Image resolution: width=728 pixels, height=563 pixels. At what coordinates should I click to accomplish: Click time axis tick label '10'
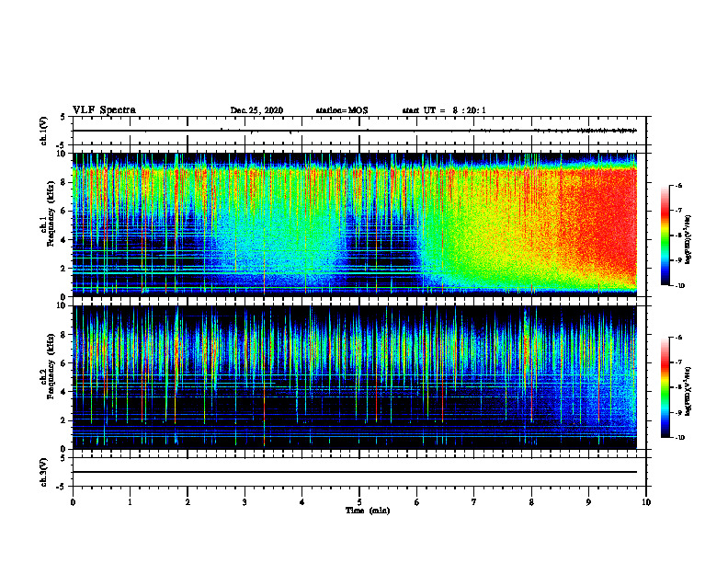click(646, 502)
